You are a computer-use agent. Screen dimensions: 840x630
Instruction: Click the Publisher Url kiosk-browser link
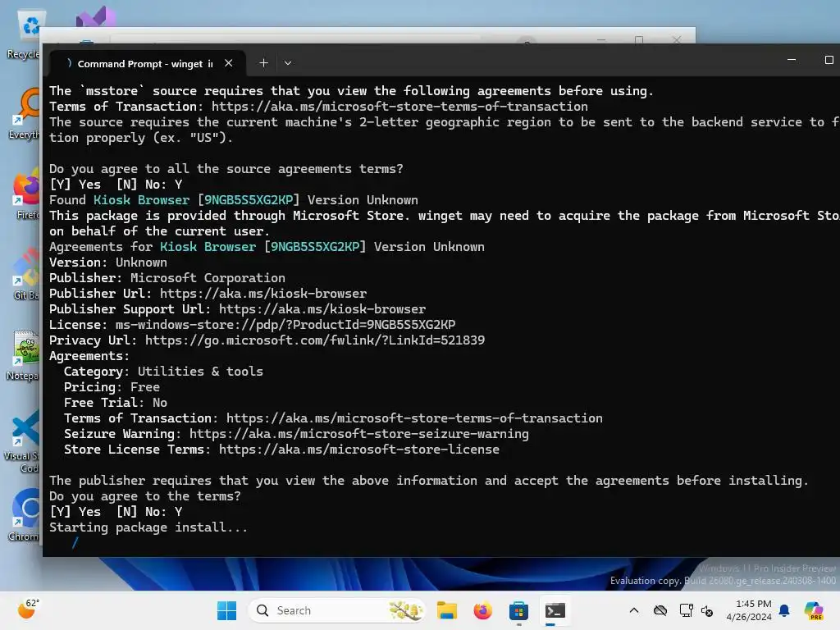coord(263,294)
